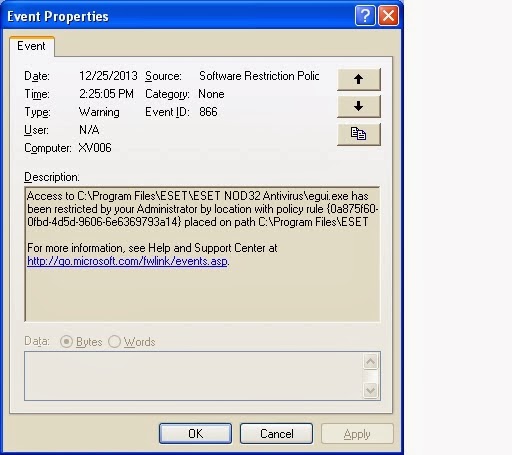Close the Event Properties dialog
The width and height of the screenshot is (512, 455).
[x=388, y=15]
